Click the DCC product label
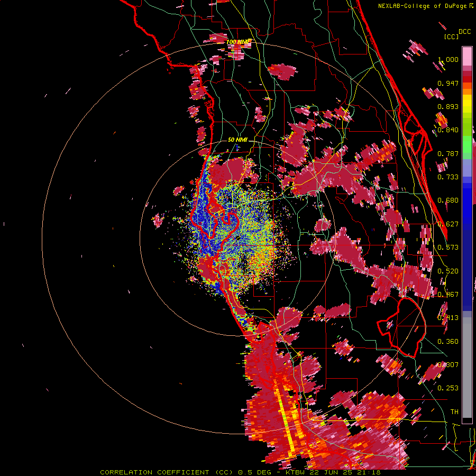The height and width of the screenshot is (476, 476). point(464,32)
